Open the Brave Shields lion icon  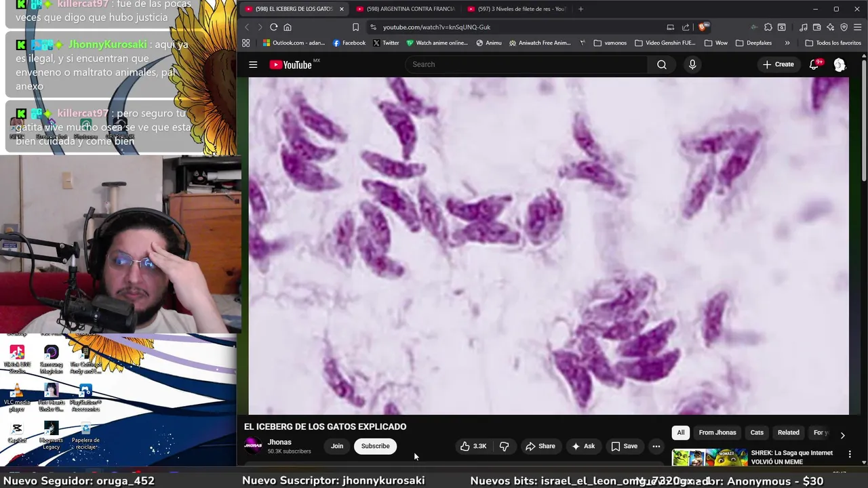[703, 27]
